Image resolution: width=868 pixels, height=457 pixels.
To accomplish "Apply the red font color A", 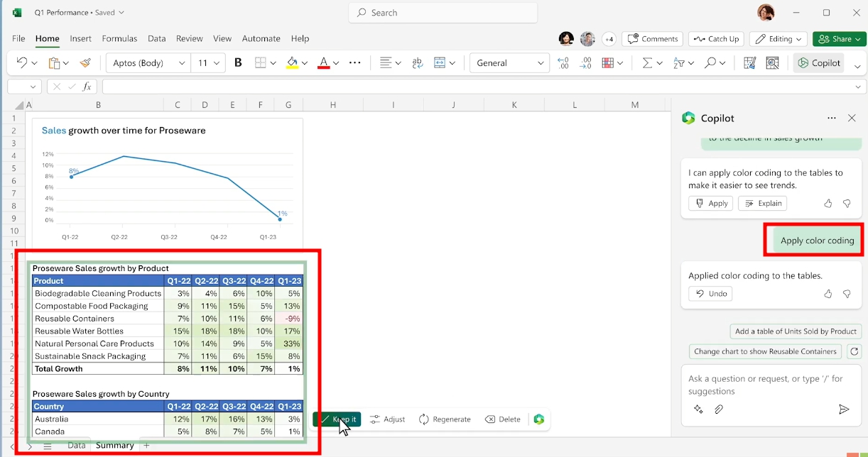I will 323,63.
